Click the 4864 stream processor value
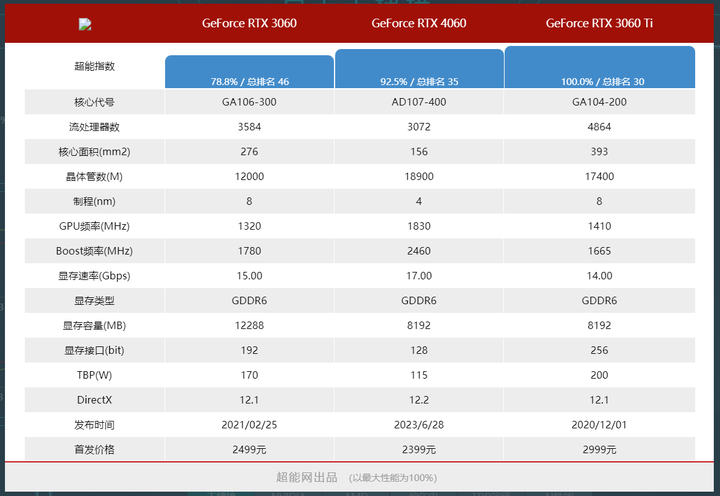The height and width of the screenshot is (496, 720). click(x=599, y=127)
